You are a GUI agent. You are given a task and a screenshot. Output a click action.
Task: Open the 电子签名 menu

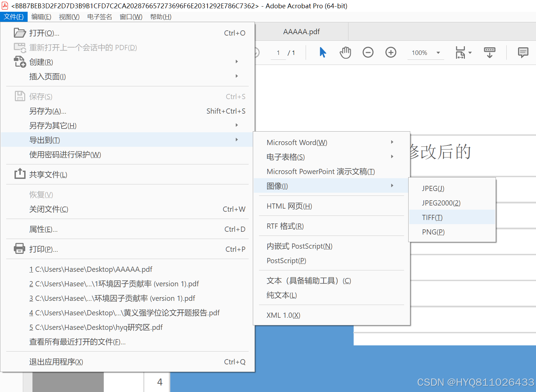(99, 17)
